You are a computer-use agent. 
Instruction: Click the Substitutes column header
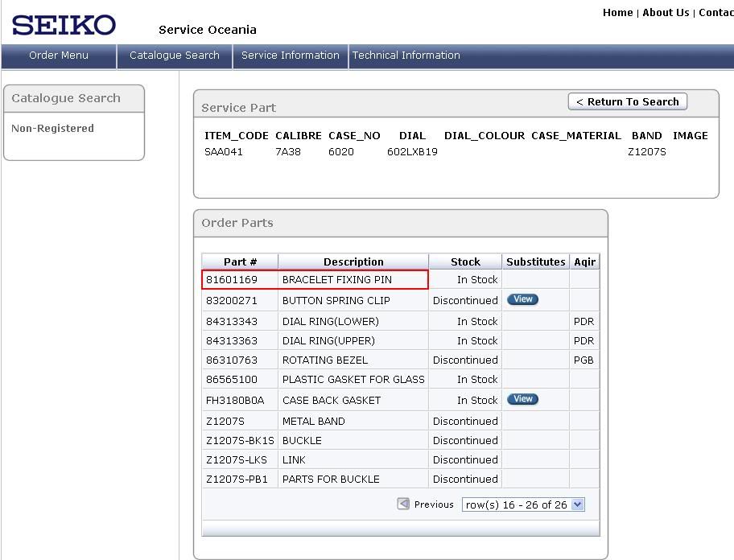pos(536,261)
